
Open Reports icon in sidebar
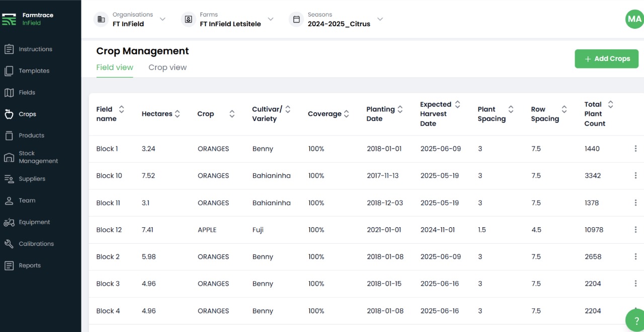pos(9,265)
